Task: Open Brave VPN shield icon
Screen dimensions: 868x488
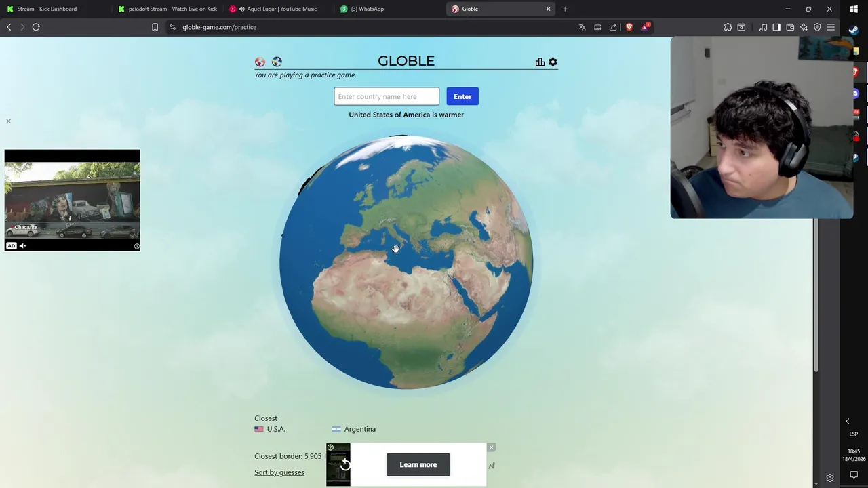Action: coord(817,27)
